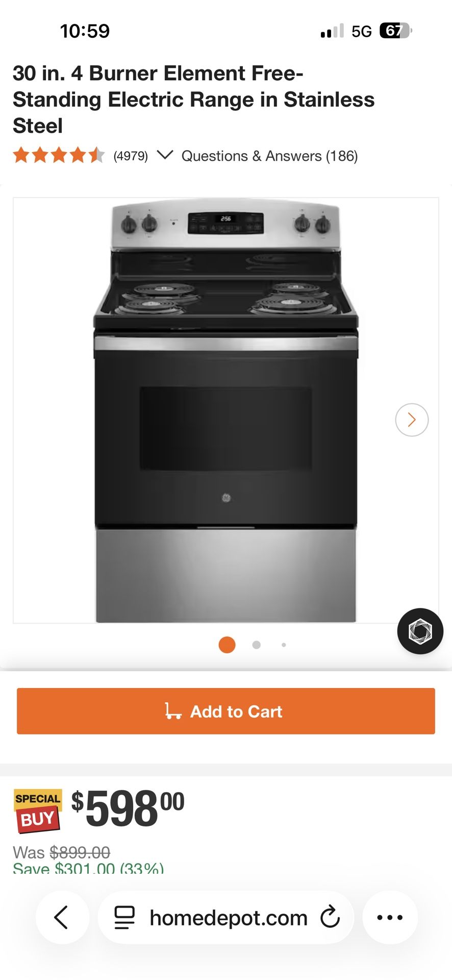This screenshot has height=980, width=452.
Task: Select the third small carousel dot
Action: (284, 645)
